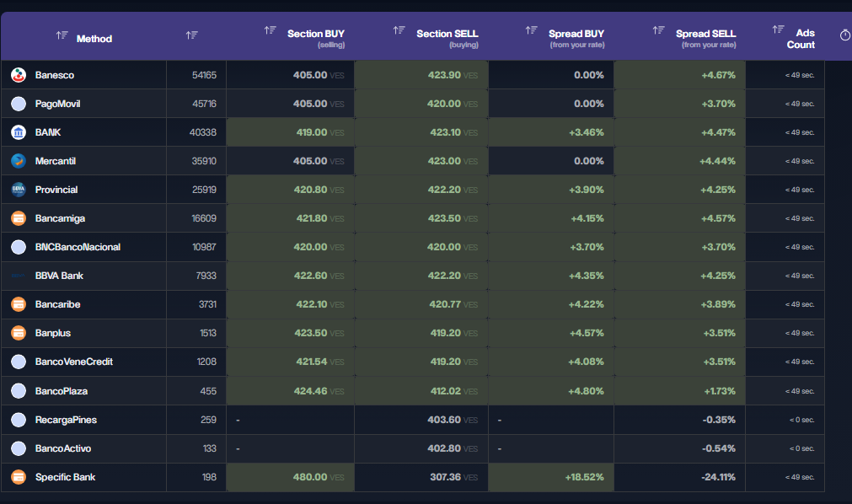Image resolution: width=852 pixels, height=504 pixels.
Task: Click the +18.52% spread buy value
Action: 584,477
